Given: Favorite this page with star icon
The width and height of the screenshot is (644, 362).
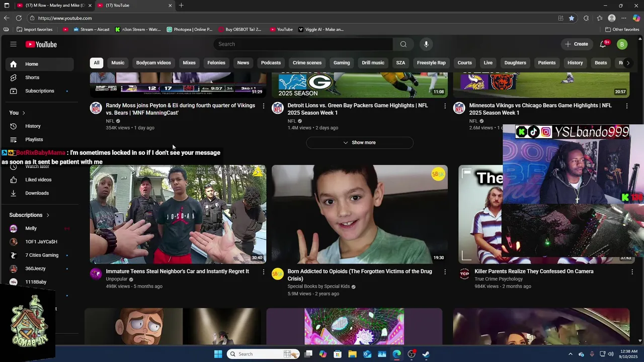Looking at the screenshot, I should pyautogui.click(x=572, y=18).
